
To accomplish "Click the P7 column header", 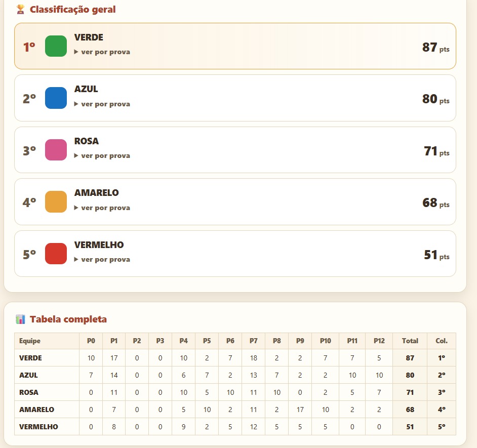I will click(x=253, y=341).
